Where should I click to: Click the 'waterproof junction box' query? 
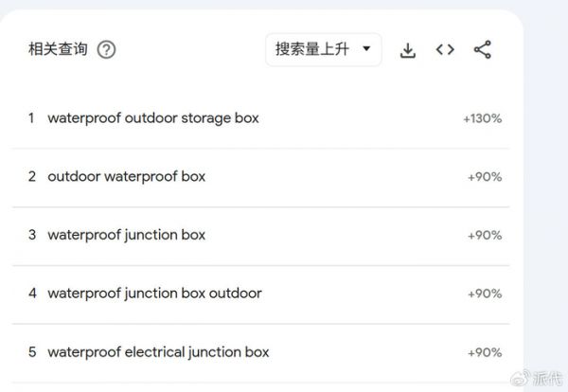(126, 235)
